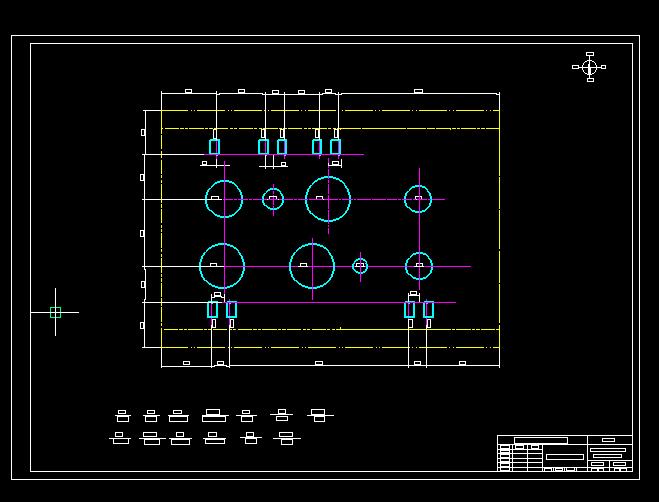The image size is (659, 502).
Task: Pick the fourth cyan rectangle along top edge
Action: (x=317, y=147)
